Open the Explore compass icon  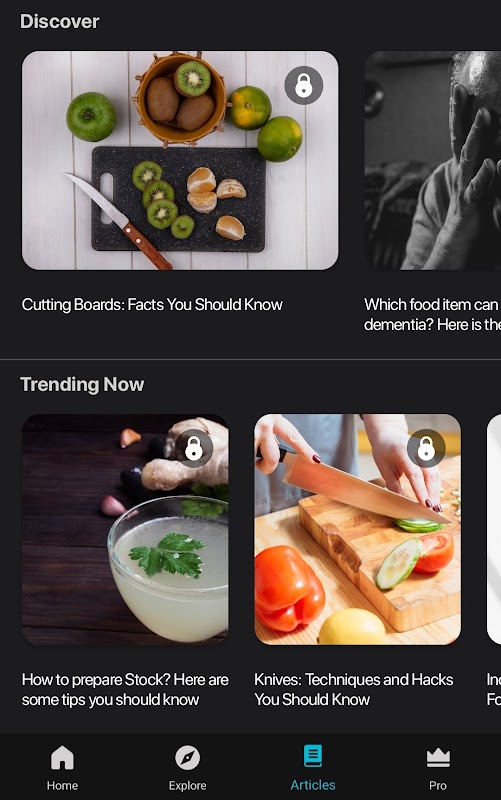click(187, 757)
